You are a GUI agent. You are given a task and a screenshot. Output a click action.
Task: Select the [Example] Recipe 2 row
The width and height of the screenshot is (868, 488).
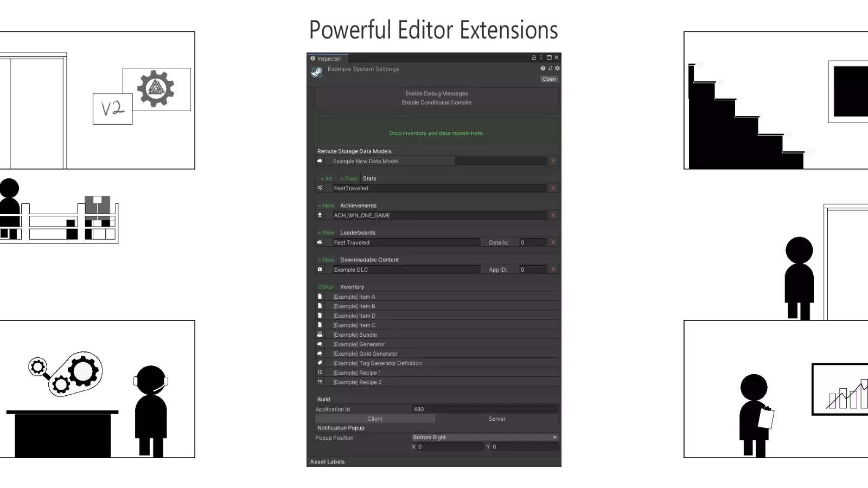pos(437,382)
